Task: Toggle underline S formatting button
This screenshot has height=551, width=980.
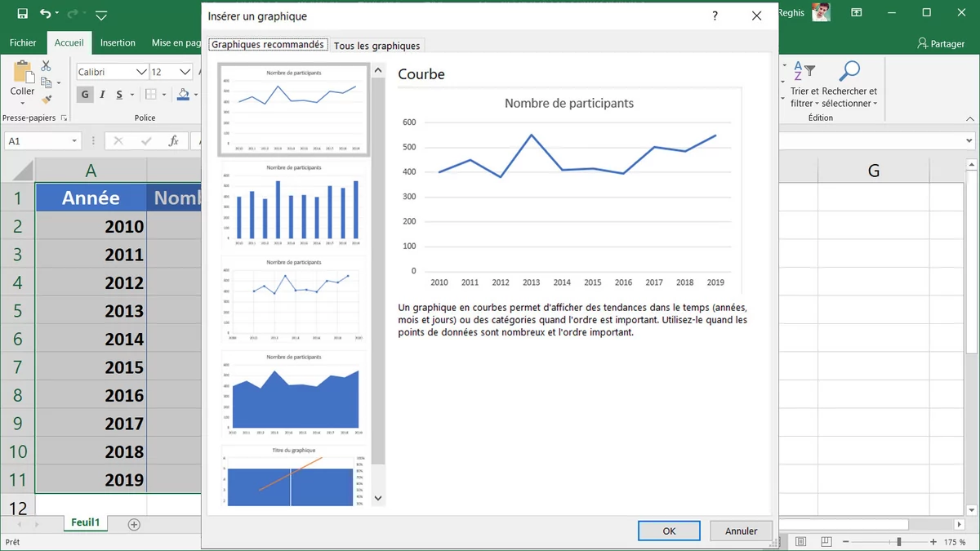Action: (119, 95)
